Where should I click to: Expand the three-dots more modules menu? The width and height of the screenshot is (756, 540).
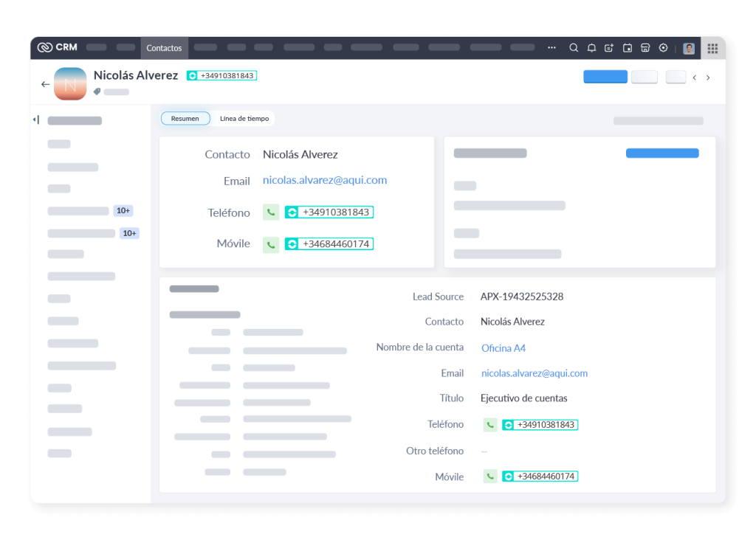coord(551,48)
